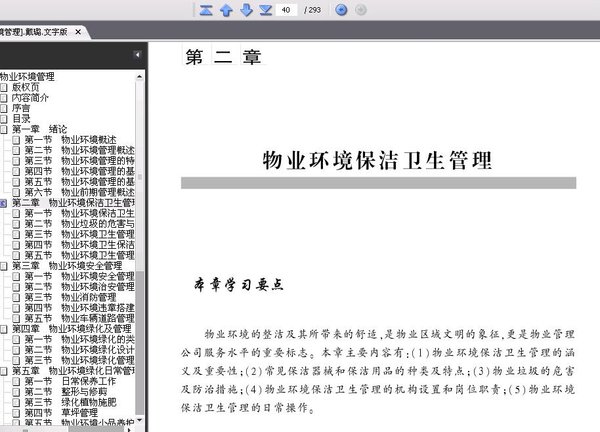Click bookmark icon beside 内容简介
The width and height of the screenshot is (600, 432).
coord(4,98)
